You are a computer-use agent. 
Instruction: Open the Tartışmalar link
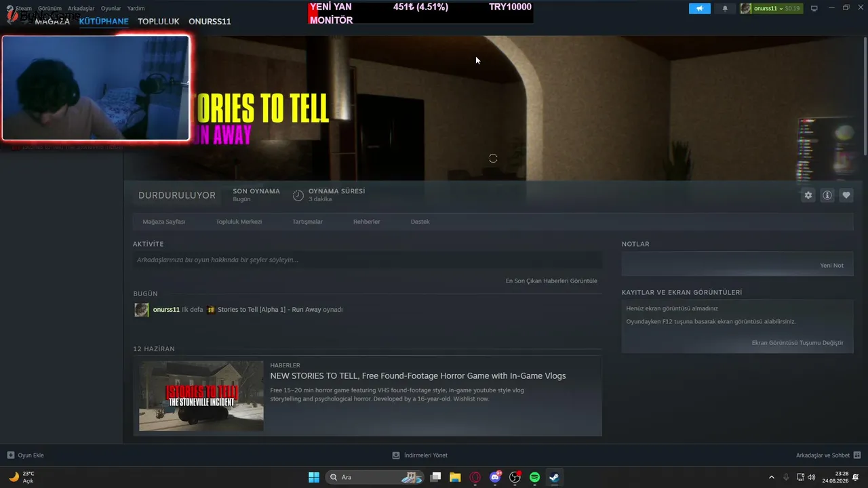click(x=307, y=222)
